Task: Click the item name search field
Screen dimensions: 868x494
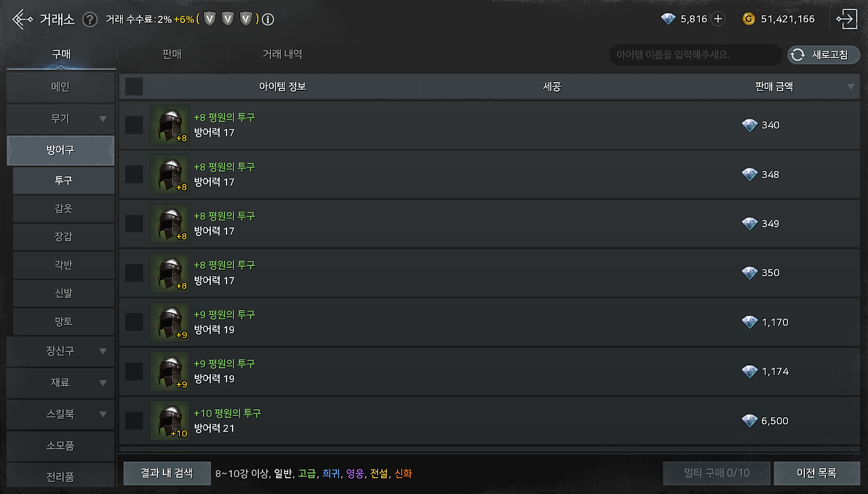Action: click(696, 55)
